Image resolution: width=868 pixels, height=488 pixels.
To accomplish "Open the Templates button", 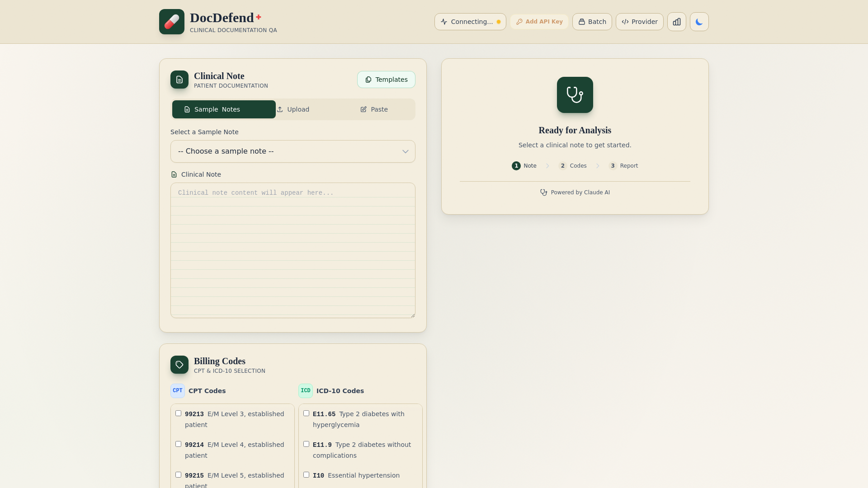I will coord(386,80).
